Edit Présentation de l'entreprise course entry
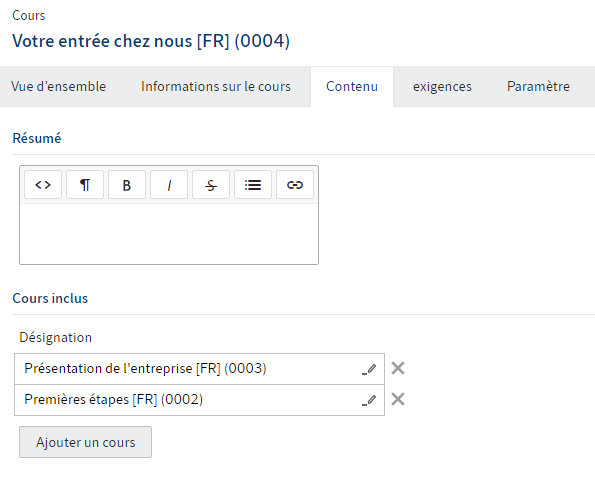 (369, 369)
